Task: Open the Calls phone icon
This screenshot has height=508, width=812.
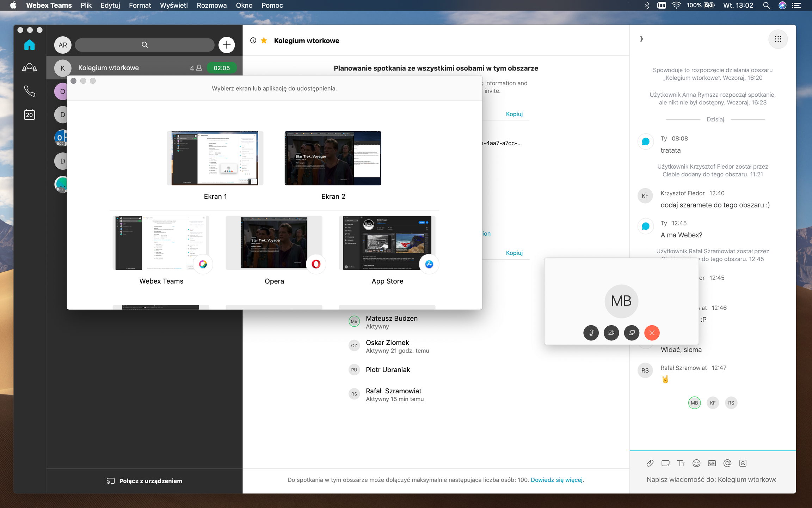Action: point(29,91)
